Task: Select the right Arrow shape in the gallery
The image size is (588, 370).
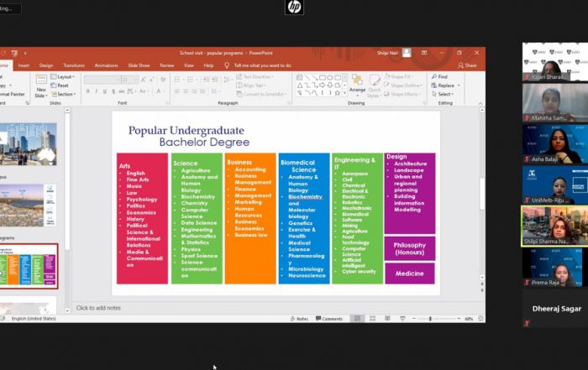Action: tap(322, 86)
